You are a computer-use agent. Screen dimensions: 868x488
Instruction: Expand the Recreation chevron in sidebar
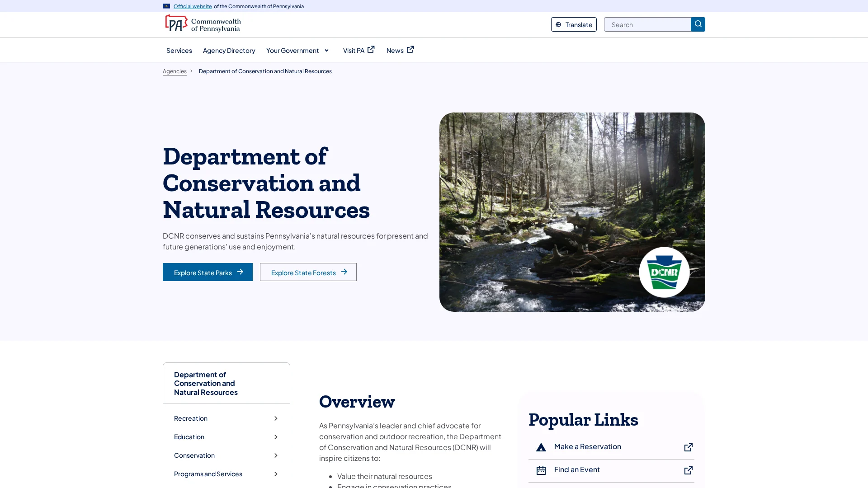click(x=276, y=418)
